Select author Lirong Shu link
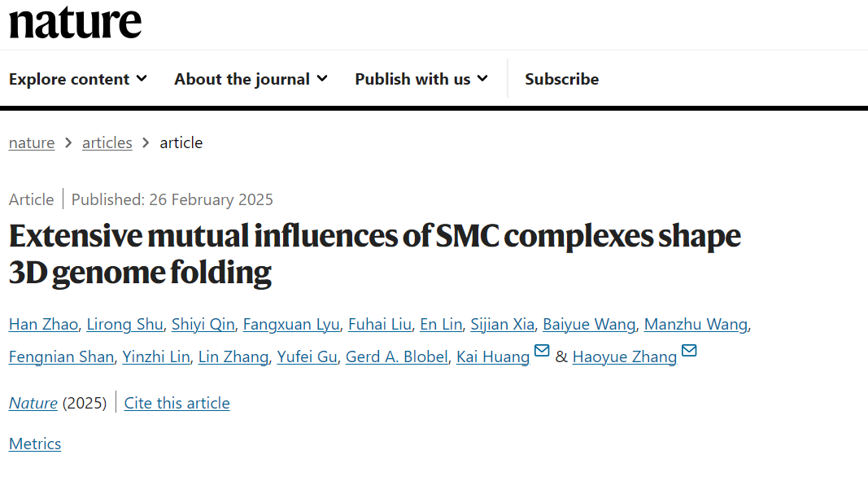The height and width of the screenshot is (494, 868). 125,325
